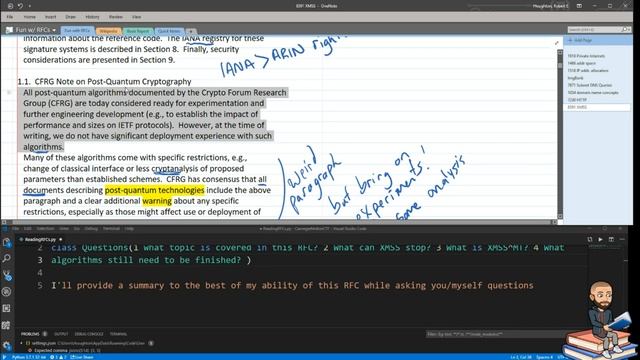Viewport: 640px width, 360px height.
Task: Select the ReadingRFCs.py editor tab
Action: click(x=40, y=240)
